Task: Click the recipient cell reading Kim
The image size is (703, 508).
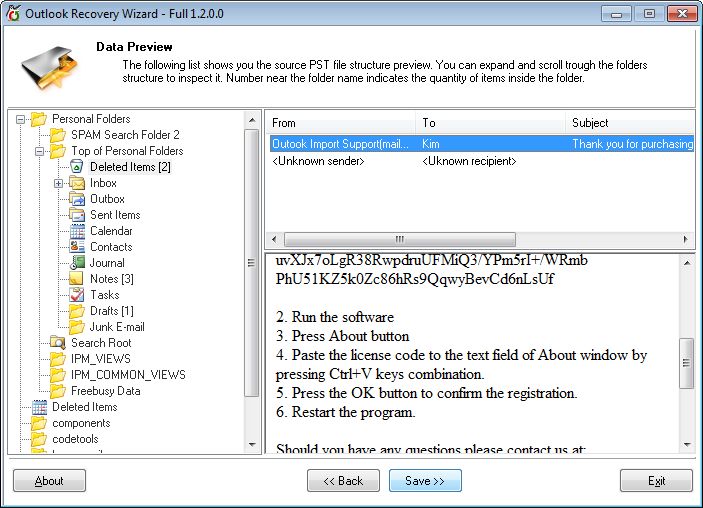Action: point(431,144)
